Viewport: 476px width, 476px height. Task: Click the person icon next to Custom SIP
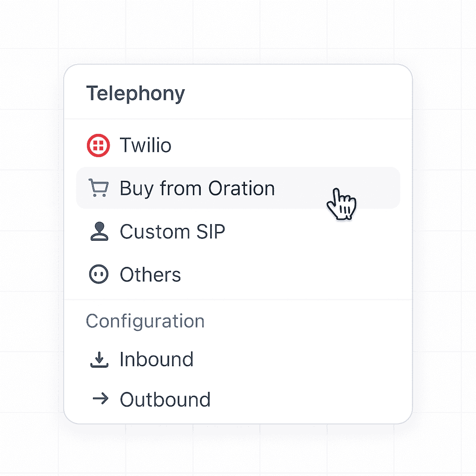click(99, 231)
